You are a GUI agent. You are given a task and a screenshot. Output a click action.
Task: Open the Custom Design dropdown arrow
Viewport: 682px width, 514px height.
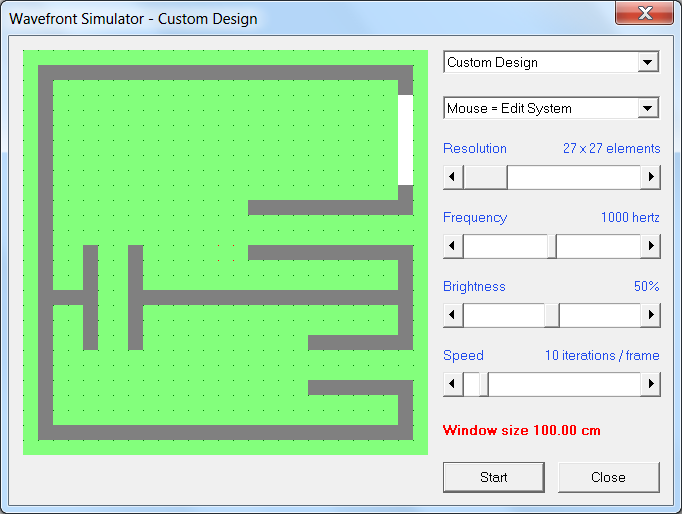(648, 62)
